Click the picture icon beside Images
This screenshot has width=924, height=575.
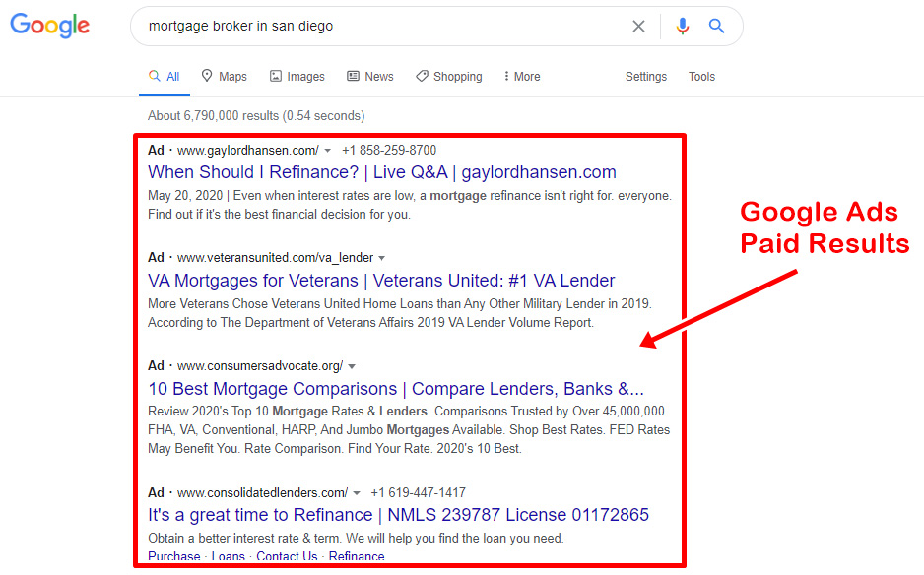pos(275,76)
